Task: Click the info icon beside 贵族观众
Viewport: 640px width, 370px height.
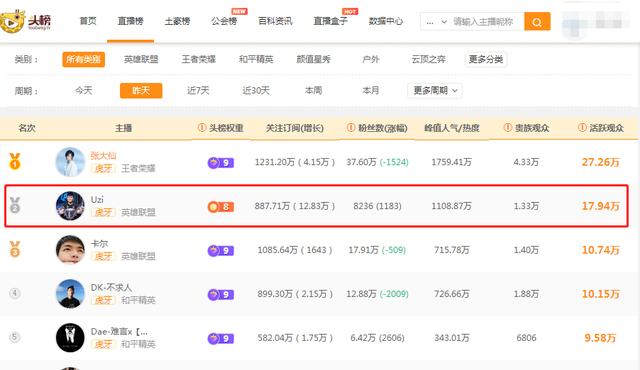Action: [x=507, y=128]
